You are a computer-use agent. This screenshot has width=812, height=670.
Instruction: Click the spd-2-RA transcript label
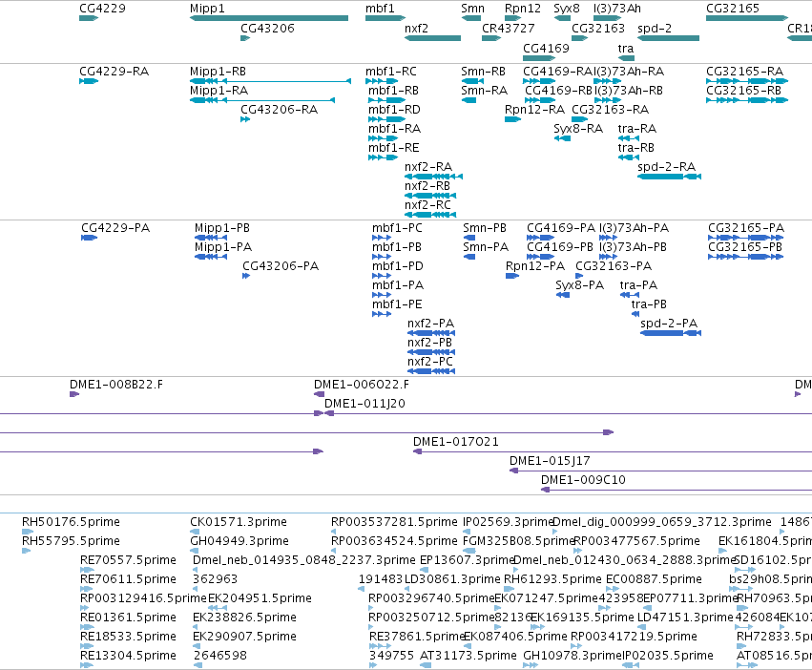(x=666, y=167)
